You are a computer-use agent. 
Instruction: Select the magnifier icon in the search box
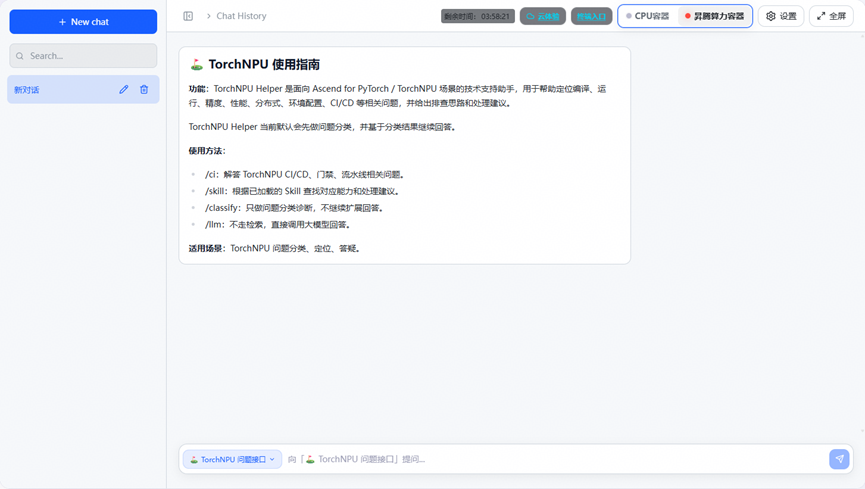pyautogui.click(x=20, y=56)
